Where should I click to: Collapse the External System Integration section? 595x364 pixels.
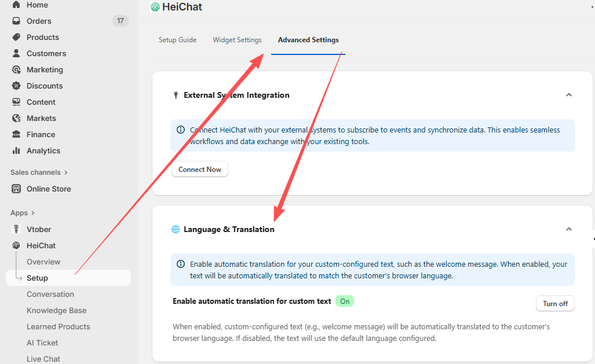568,95
